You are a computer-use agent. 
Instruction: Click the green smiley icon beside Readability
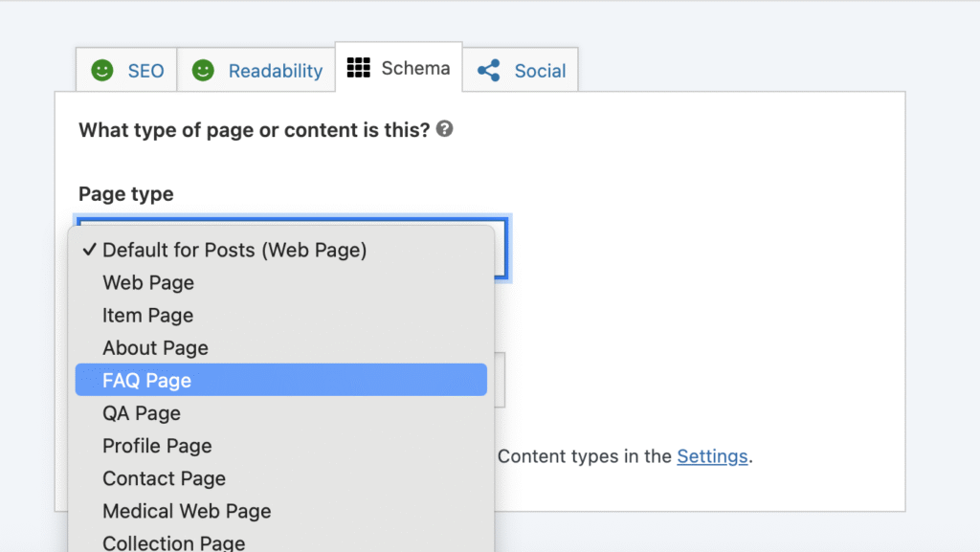(203, 71)
